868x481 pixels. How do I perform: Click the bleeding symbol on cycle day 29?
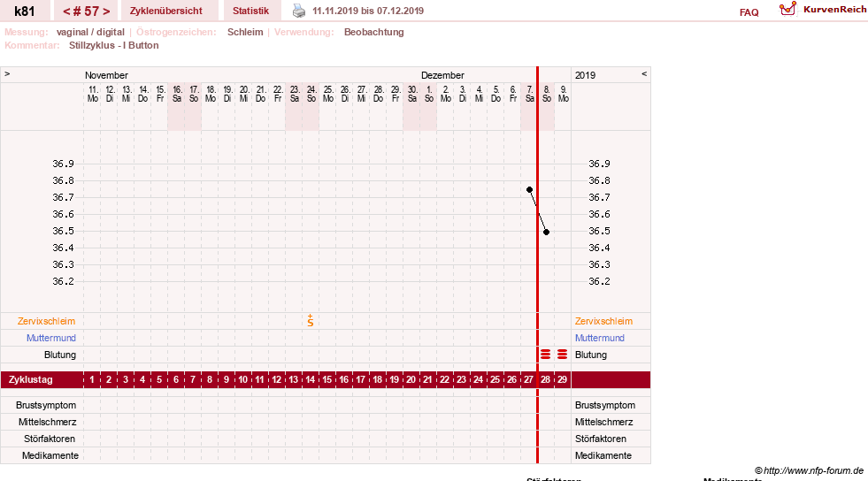[563, 355]
